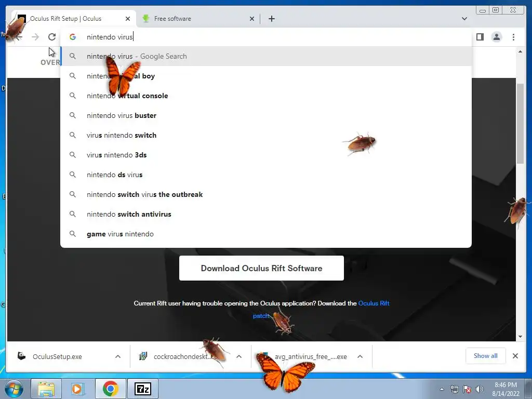The image size is (532, 399).
Task: Choose 'nintendo virus - Google Search' suggestion
Action: coord(266,56)
